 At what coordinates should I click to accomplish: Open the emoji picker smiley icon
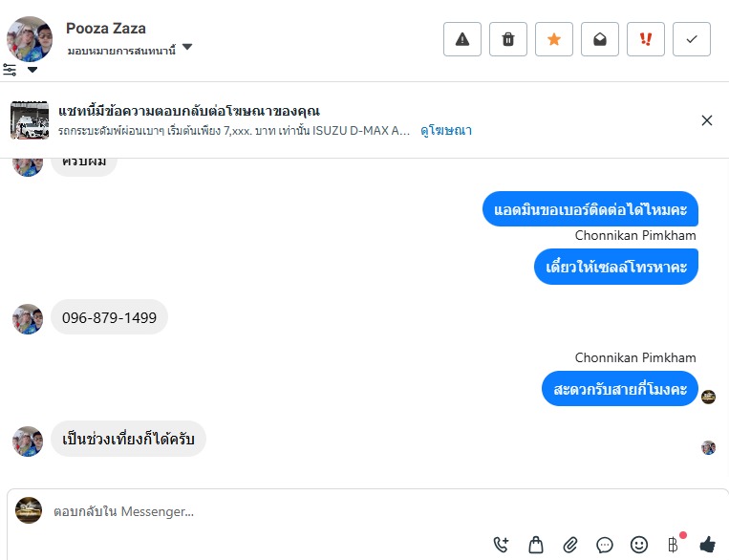click(x=639, y=545)
